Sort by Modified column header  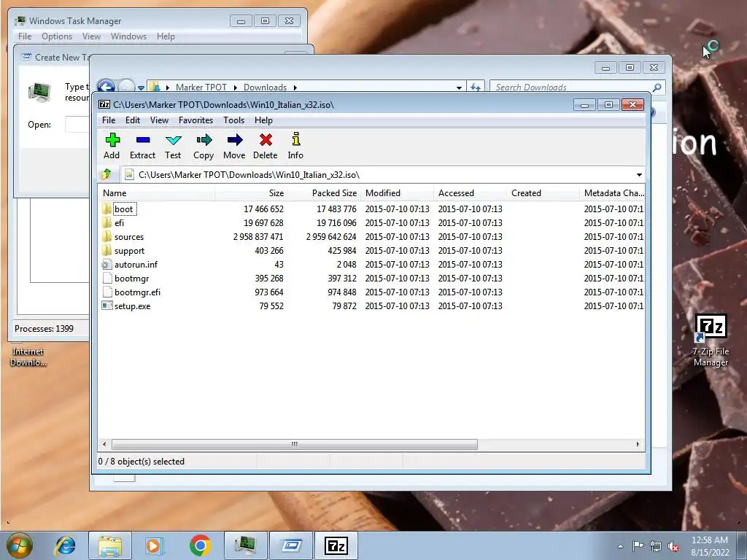click(398, 192)
